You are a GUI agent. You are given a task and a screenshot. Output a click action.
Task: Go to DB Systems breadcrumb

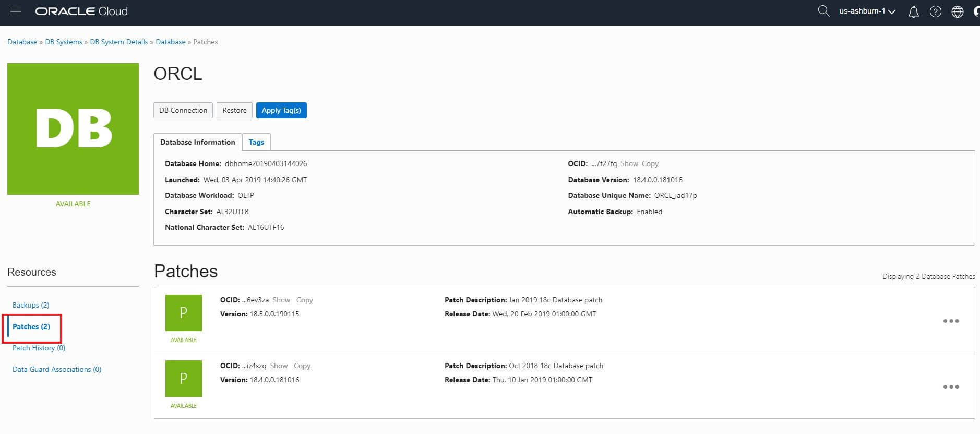[64, 42]
